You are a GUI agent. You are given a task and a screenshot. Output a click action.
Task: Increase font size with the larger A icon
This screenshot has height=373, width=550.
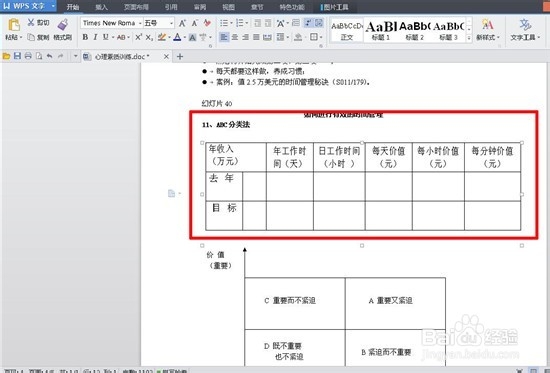[182, 23]
